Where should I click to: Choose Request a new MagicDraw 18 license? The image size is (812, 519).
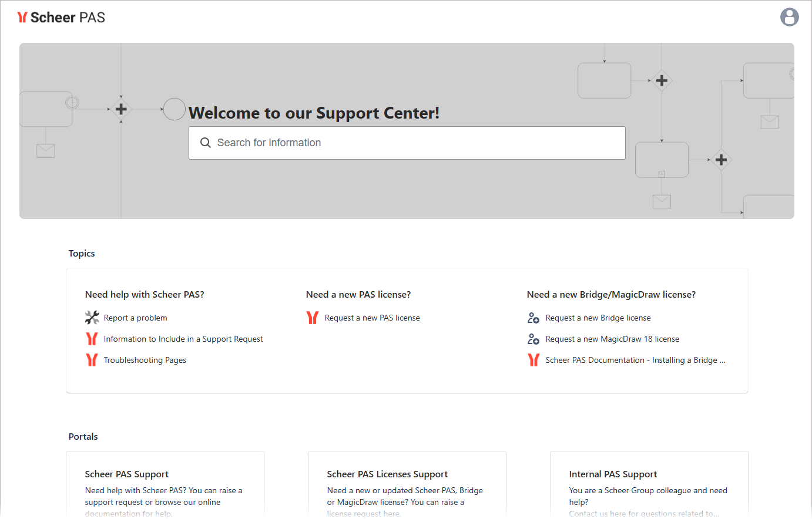click(x=612, y=339)
